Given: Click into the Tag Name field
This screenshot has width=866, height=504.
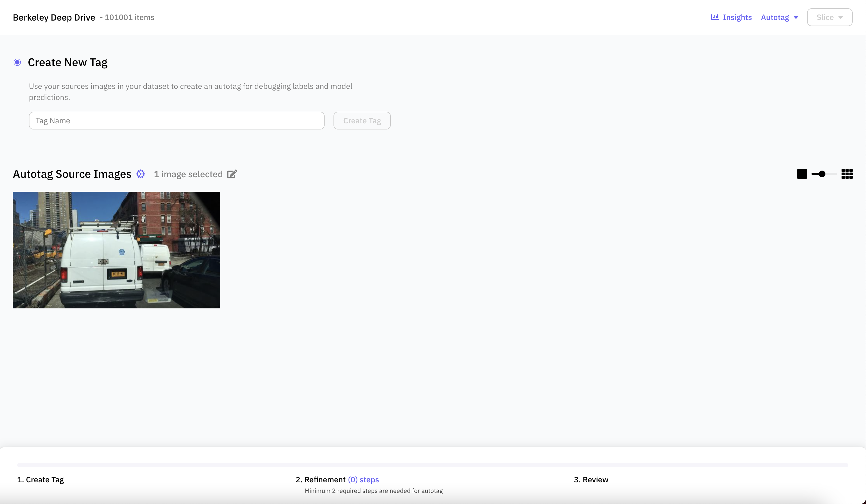Looking at the screenshot, I should coord(177,121).
